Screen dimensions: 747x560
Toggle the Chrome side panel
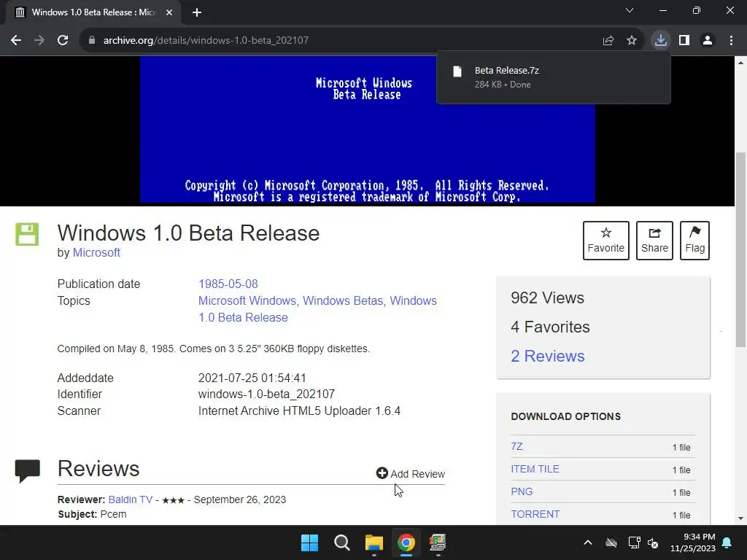[x=684, y=41]
